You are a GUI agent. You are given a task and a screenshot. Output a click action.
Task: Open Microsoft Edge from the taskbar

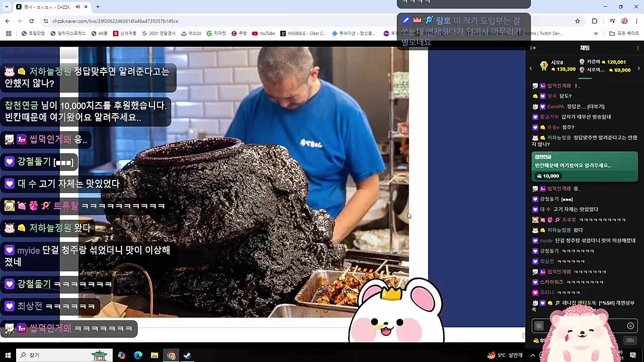138,355
